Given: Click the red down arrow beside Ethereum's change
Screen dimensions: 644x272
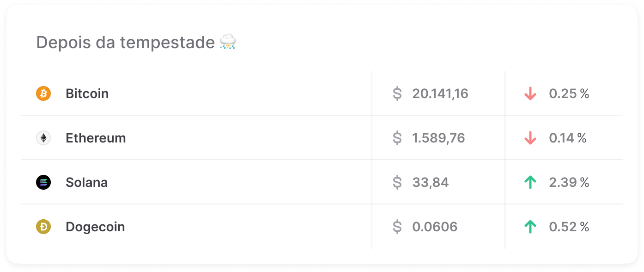Looking at the screenshot, I should (x=530, y=137).
